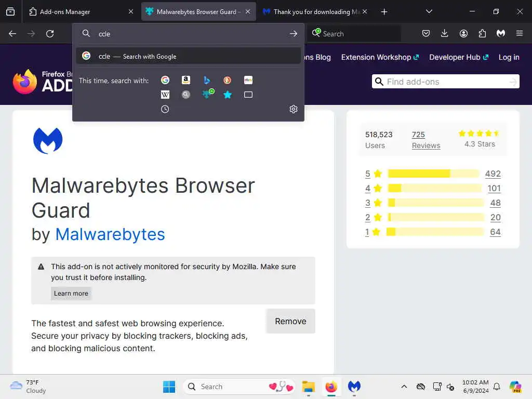
Task: Click the Go arrow in address bar
Action: [294, 34]
